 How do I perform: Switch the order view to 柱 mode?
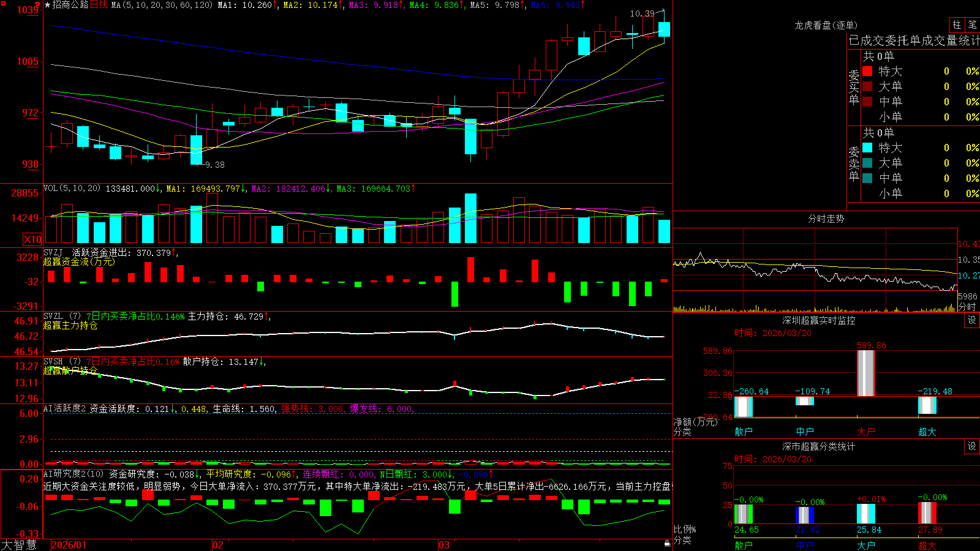957,24
